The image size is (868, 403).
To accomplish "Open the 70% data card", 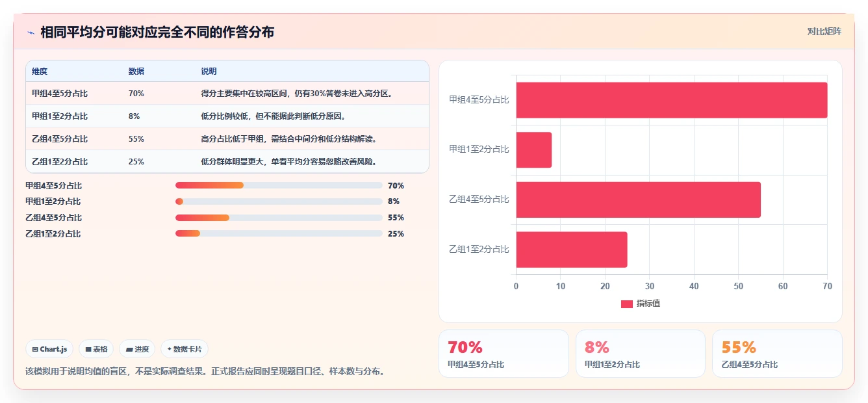I will coord(504,354).
